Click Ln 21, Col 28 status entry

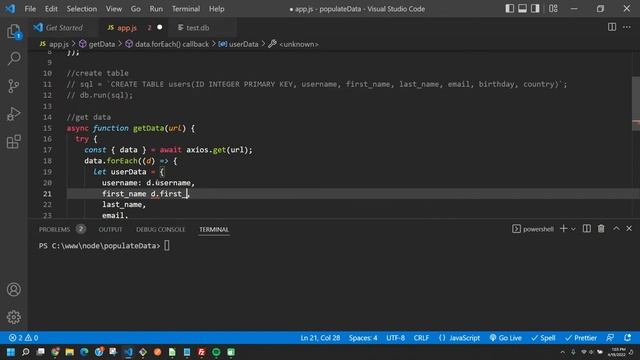(320, 338)
